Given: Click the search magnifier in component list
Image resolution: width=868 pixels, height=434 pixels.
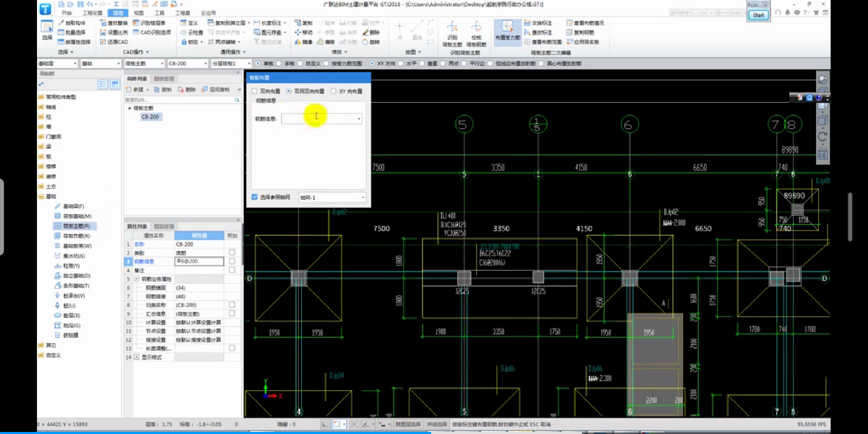Looking at the screenshot, I should (x=237, y=100).
